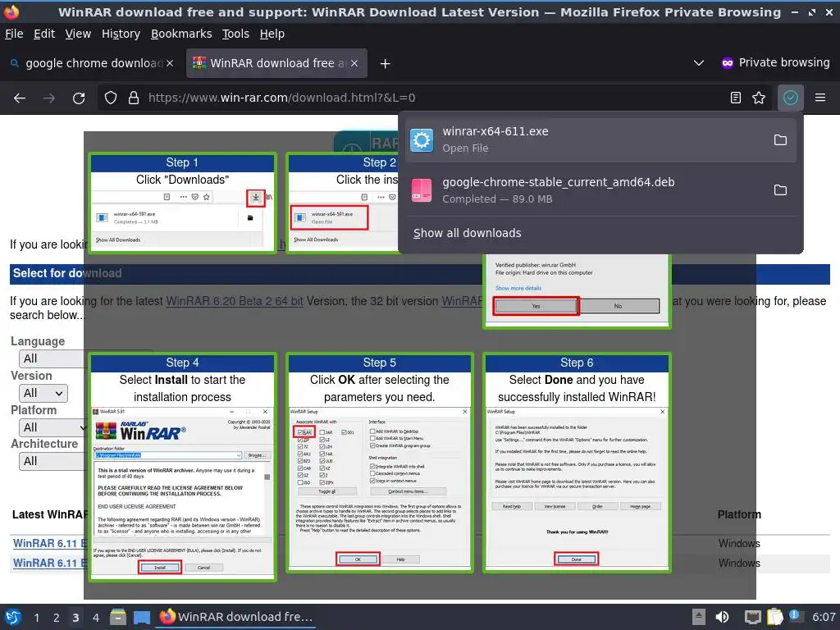Open the network monitor tray icon

(x=753, y=617)
